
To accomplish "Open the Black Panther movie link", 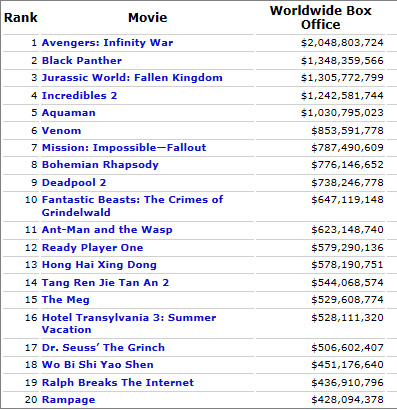I will click(x=82, y=60).
